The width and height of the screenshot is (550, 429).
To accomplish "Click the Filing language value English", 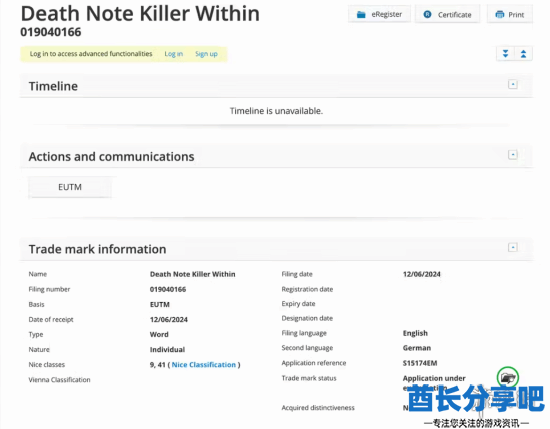I will coord(415,333).
